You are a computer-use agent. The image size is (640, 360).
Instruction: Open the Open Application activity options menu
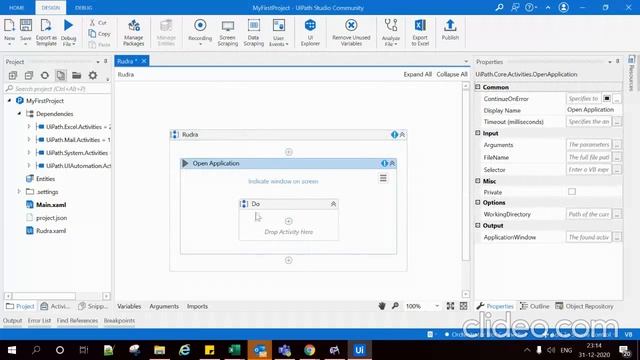(383, 178)
